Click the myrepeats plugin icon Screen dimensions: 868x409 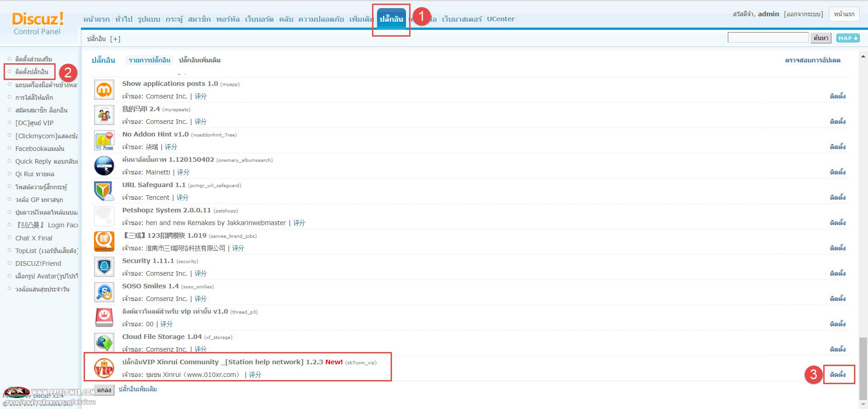104,115
